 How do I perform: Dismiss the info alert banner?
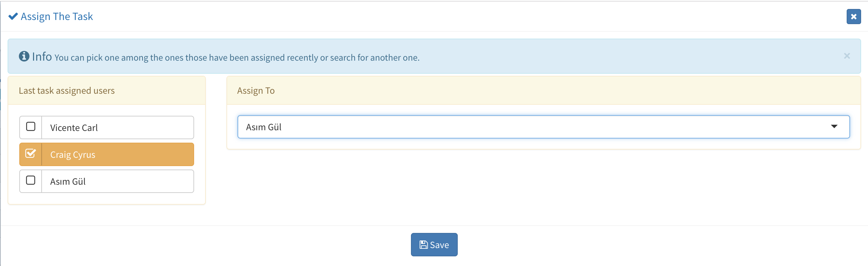(847, 56)
